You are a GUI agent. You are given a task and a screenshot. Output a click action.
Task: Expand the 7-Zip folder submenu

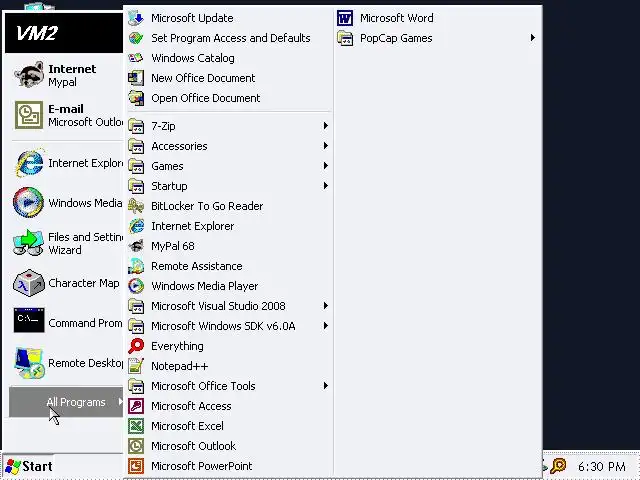click(x=229, y=126)
